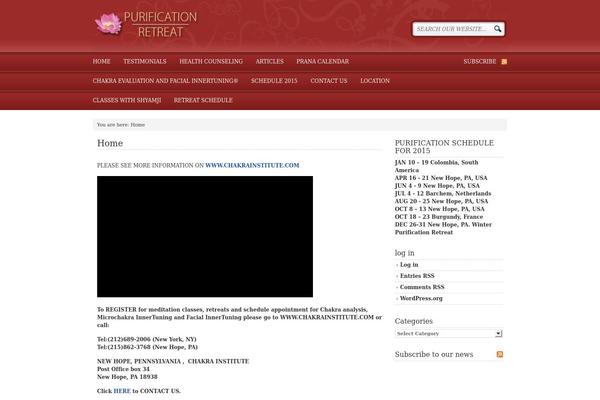Click 'Purification Schedule for 2015' heading

pyautogui.click(x=444, y=147)
